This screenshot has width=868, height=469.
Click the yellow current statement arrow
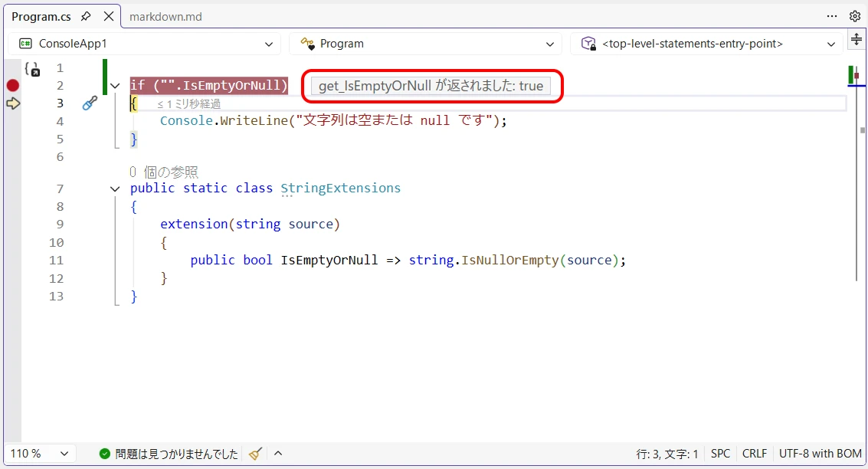point(12,103)
